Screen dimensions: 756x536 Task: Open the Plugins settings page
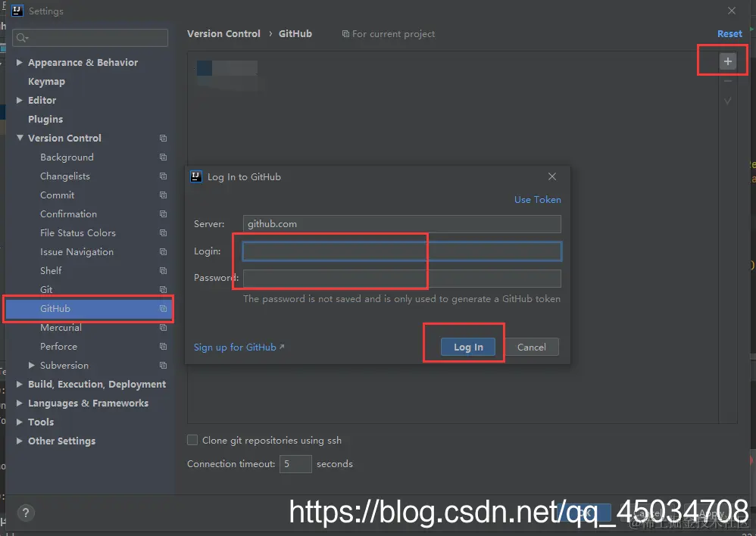(45, 119)
